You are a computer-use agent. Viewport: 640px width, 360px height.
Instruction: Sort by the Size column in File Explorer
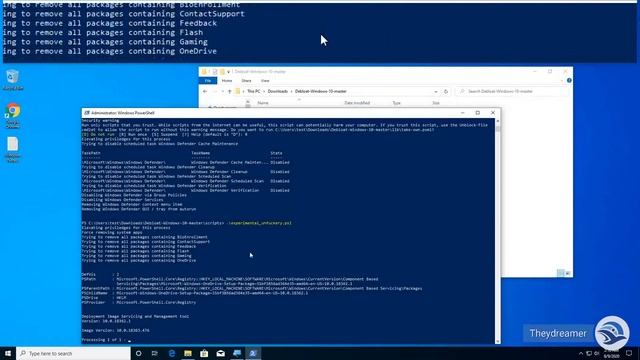coord(436,103)
